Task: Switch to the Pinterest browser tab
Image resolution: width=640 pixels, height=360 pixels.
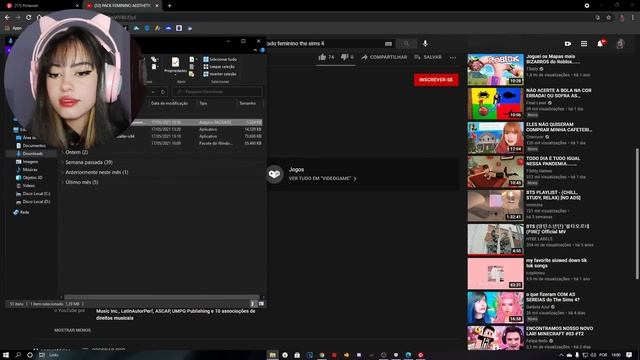Action: click(x=41, y=6)
